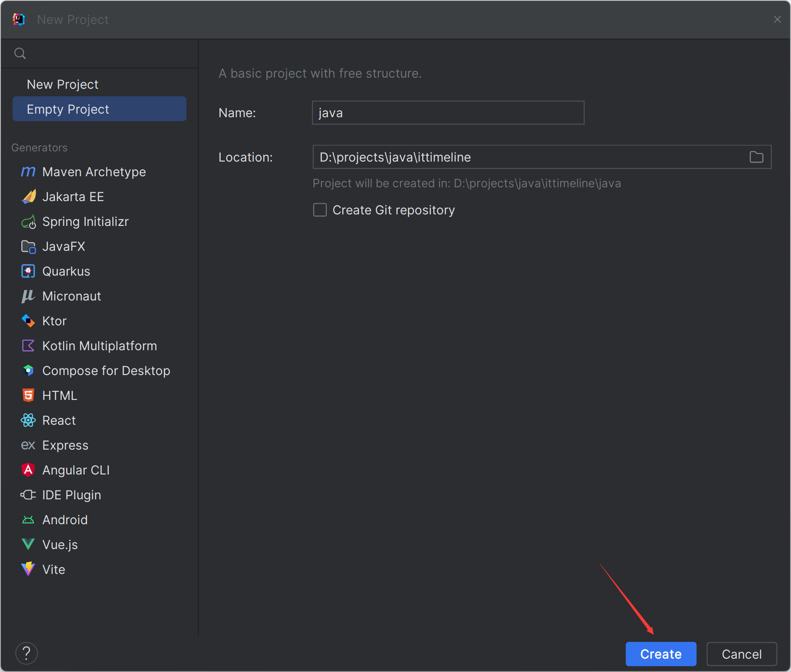Select the Vite label
The image size is (791, 672).
click(54, 569)
